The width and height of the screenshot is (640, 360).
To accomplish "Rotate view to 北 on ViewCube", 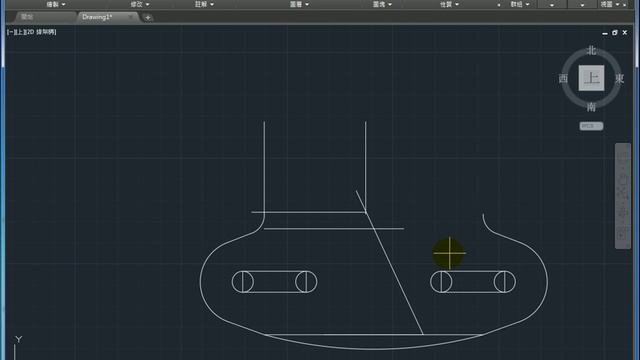I will [591, 51].
